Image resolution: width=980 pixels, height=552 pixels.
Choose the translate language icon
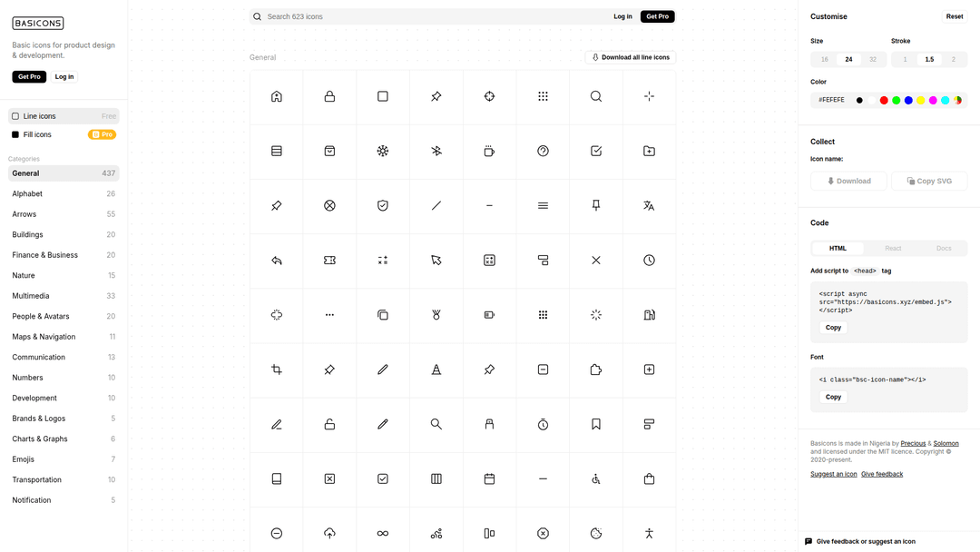pyautogui.click(x=649, y=206)
